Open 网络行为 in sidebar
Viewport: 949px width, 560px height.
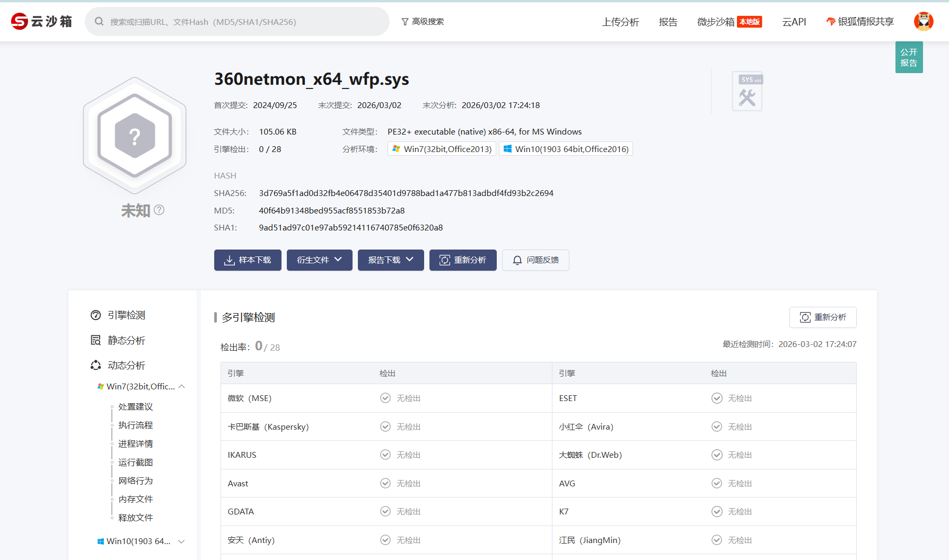coord(136,481)
